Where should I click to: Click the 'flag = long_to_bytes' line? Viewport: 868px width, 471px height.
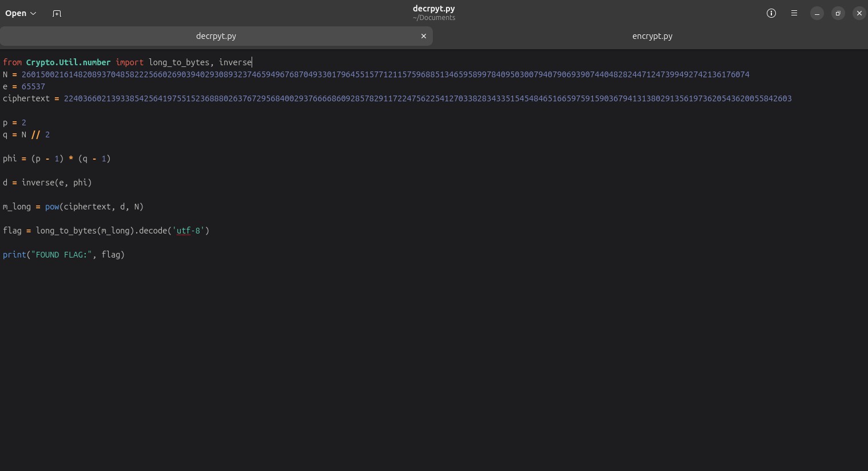(106, 231)
